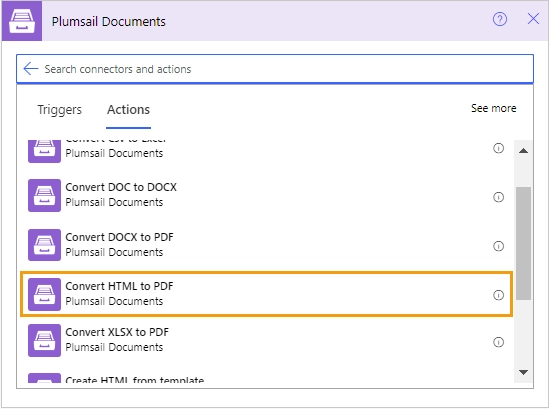This screenshot has width=549, height=409.
Task: Show info for the partially visible top action
Action: [x=498, y=148]
